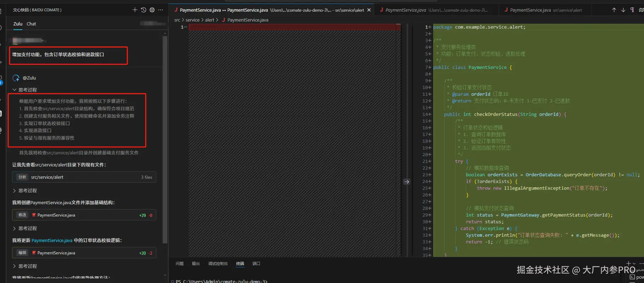This screenshot has height=283, width=644.
Task: Open Baidu Comate settings gear
Action: (152, 10)
